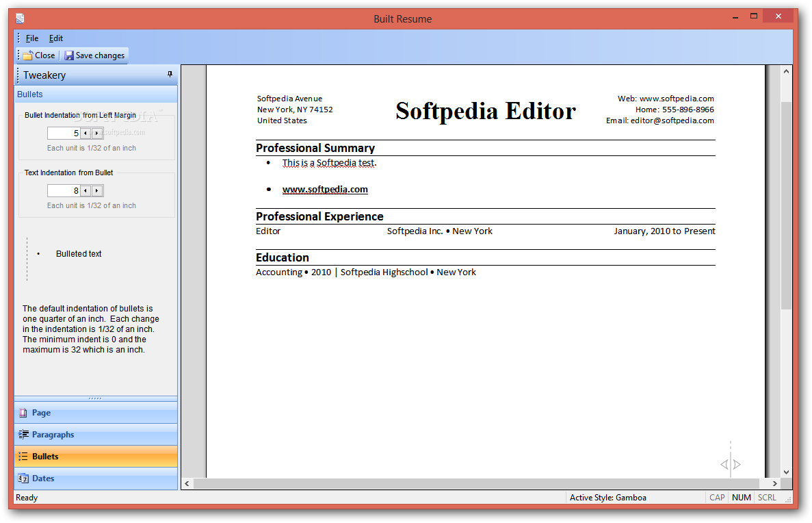Screen dimensions: 812x523
Task: Click 'New York, NY 74152' address line
Action: point(295,110)
